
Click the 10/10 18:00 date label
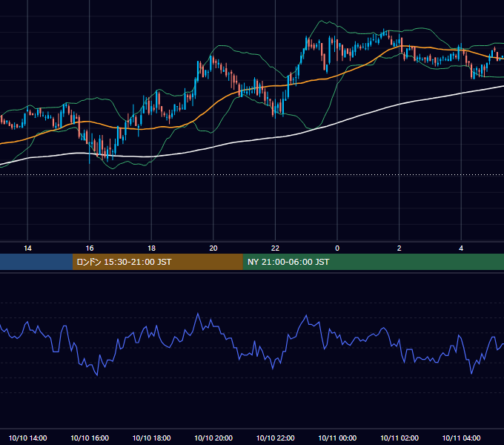(151, 438)
